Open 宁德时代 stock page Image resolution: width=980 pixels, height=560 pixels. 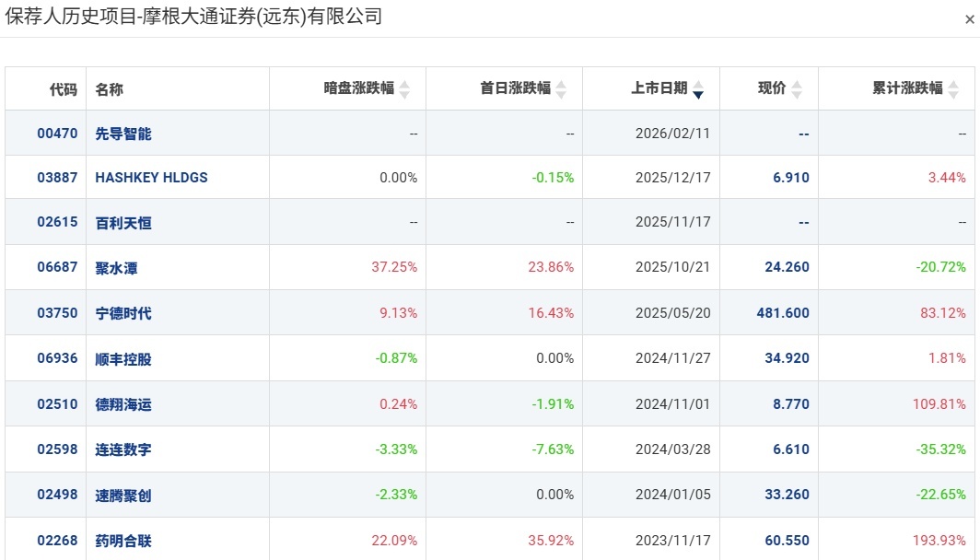coord(123,313)
